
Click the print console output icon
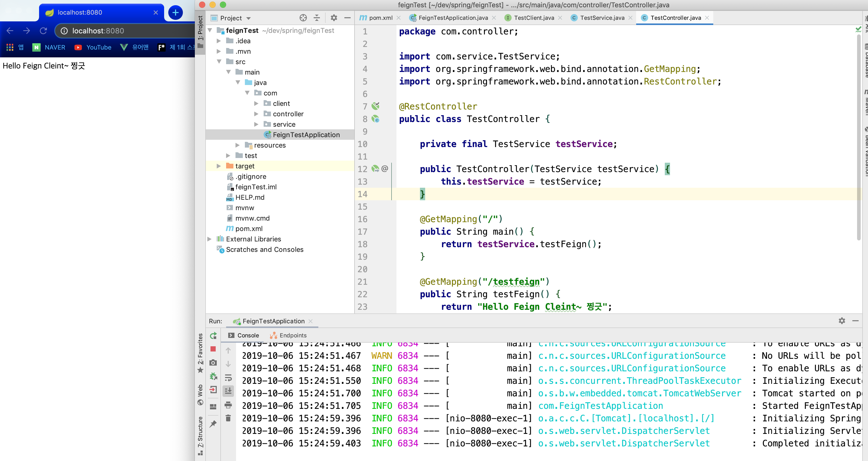tap(228, 405)
